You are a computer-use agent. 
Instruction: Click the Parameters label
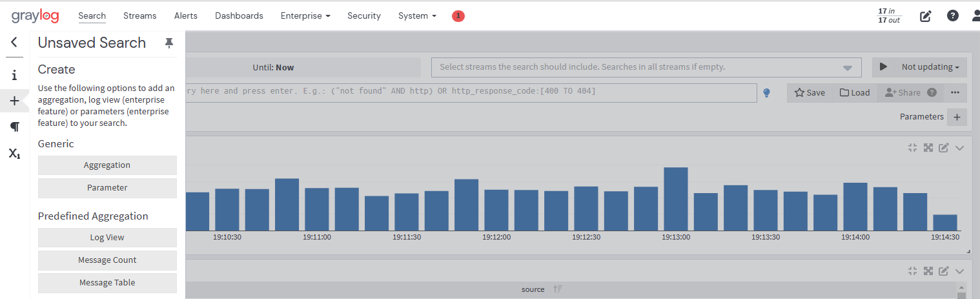(921, 117)
